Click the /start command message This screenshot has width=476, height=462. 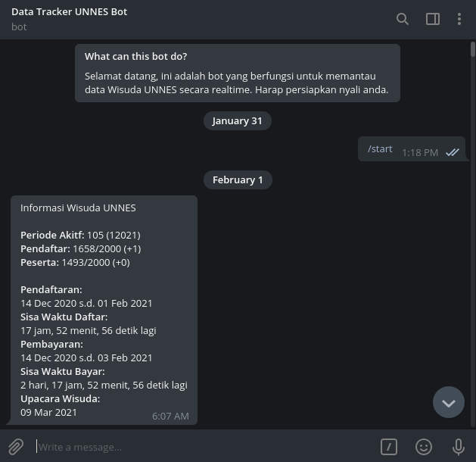380,149
